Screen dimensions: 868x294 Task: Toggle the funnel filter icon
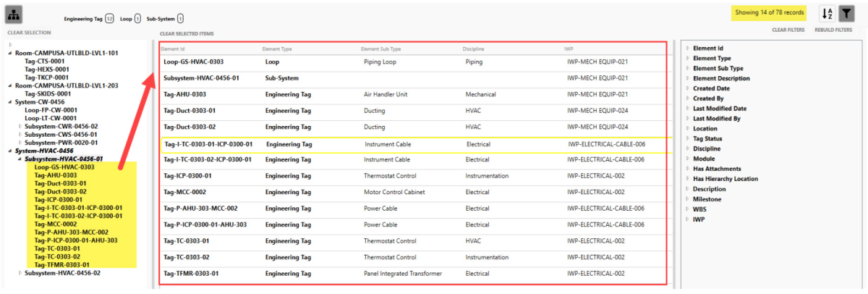point(847,14)
